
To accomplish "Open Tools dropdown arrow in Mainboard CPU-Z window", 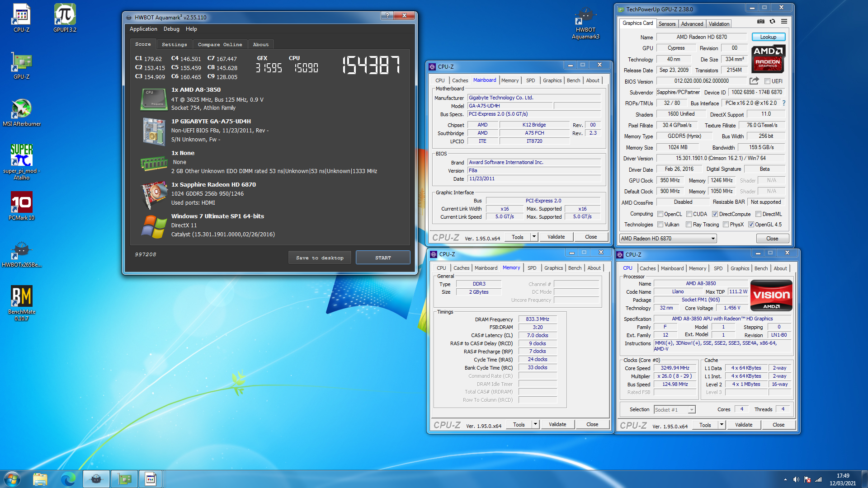I will pyautogui.click(x=534, y=237).
